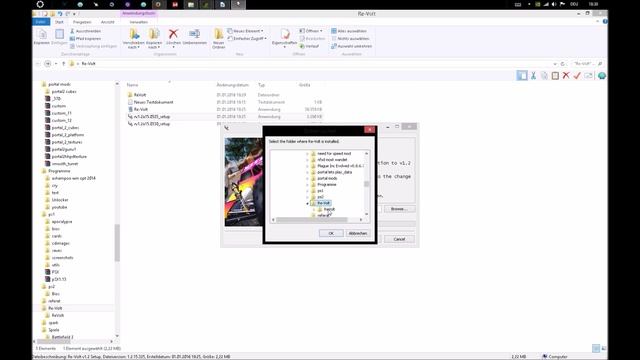Switch to the Freigeben ribbon tab
Viewport: 640px width, 360px height.
click(x=82, y=22)
